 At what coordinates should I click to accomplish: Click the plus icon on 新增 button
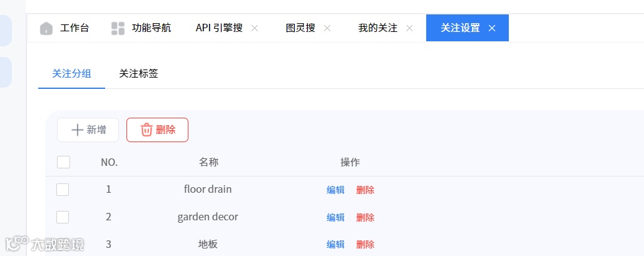[x=77, y=130]
